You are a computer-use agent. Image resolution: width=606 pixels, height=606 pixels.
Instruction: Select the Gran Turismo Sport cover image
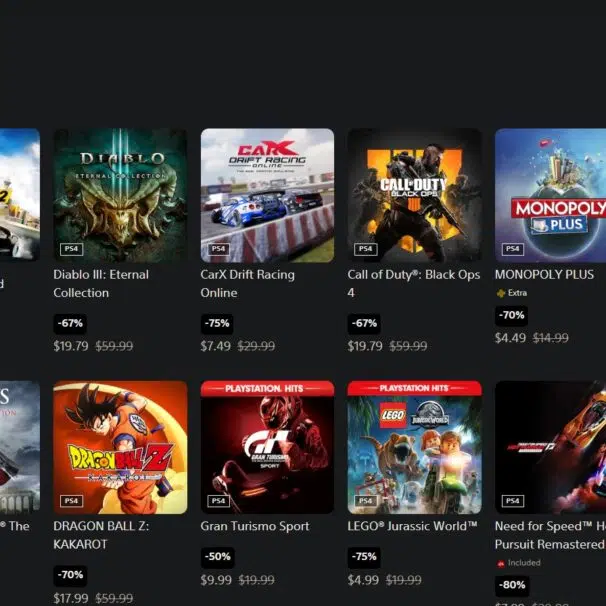point(267,448)
